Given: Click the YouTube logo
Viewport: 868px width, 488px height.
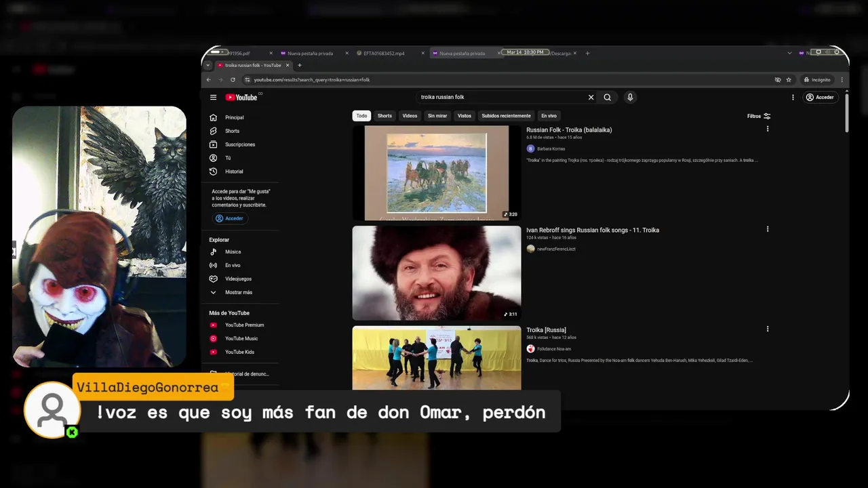Looking at the screenshot, I should click(x=241, y=97).
